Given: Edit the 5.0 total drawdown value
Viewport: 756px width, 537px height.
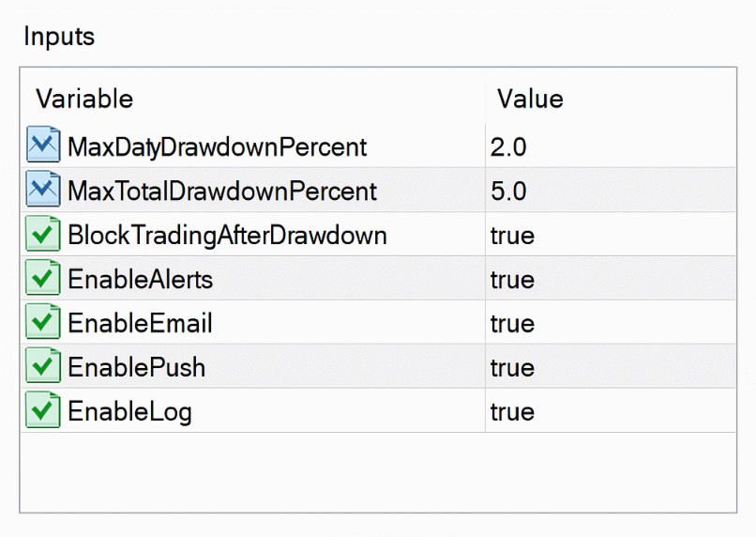Looking at the screenshot, I should (508, 192).
